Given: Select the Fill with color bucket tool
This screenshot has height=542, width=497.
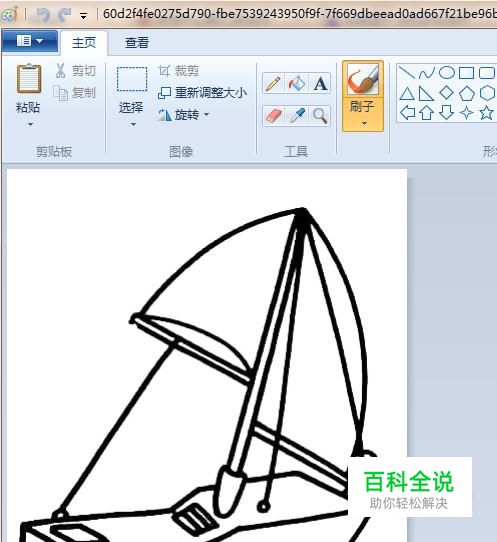Looking at the screenshot, I should point(297,83).
